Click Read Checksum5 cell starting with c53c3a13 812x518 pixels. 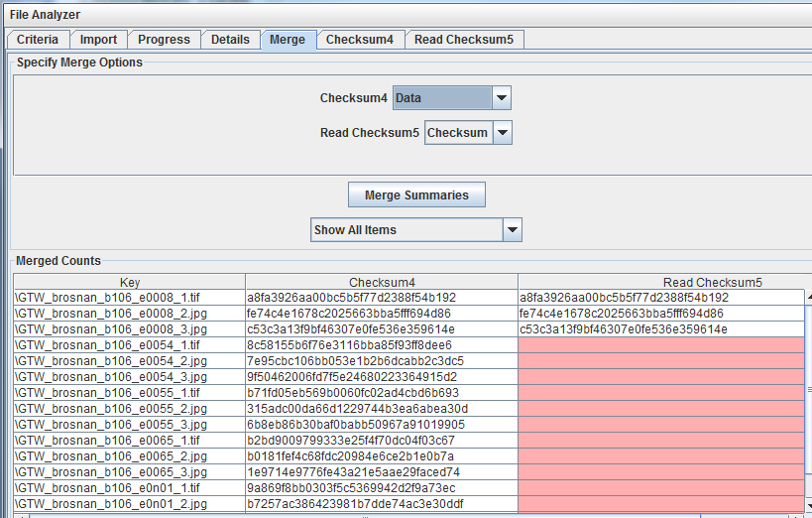(x=660, y=329)
